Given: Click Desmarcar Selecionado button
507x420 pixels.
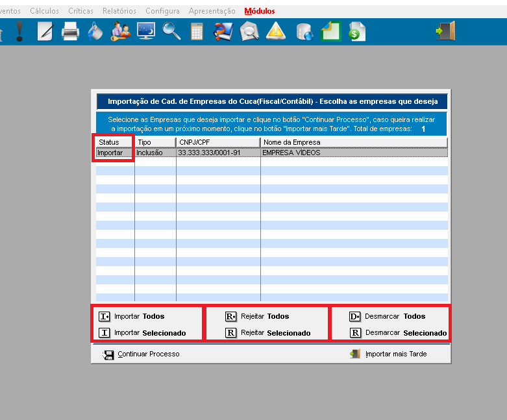Looking at the screenshot, I should pyautogui.click(x=399, y=333).
